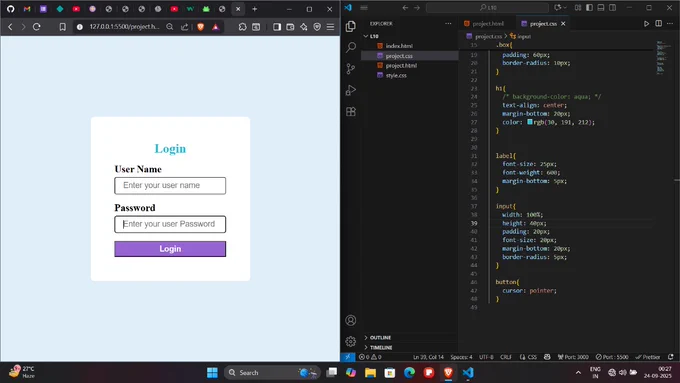Image resolution: width=680 pixels, height=383 pixels.
Task: Open remote window status bar button
Action: [x=348, y=357]
